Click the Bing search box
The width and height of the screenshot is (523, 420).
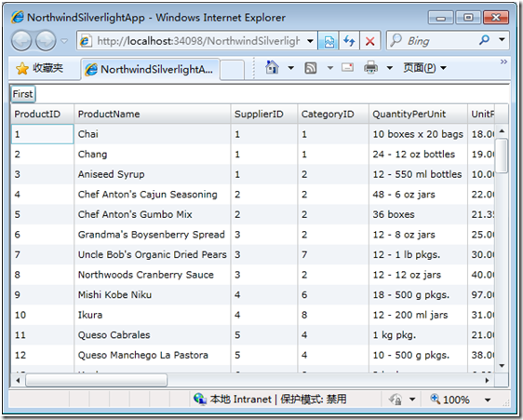[431, 41]
